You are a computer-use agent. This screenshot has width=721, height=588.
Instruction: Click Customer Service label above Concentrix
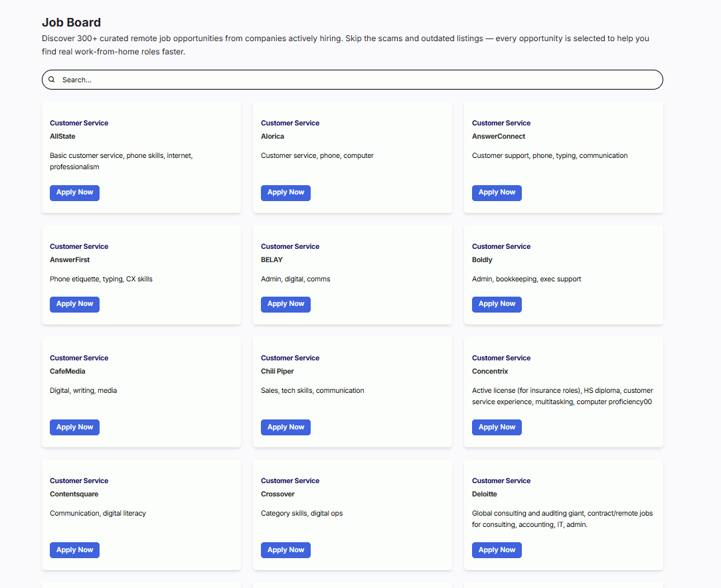click(501, 358)
